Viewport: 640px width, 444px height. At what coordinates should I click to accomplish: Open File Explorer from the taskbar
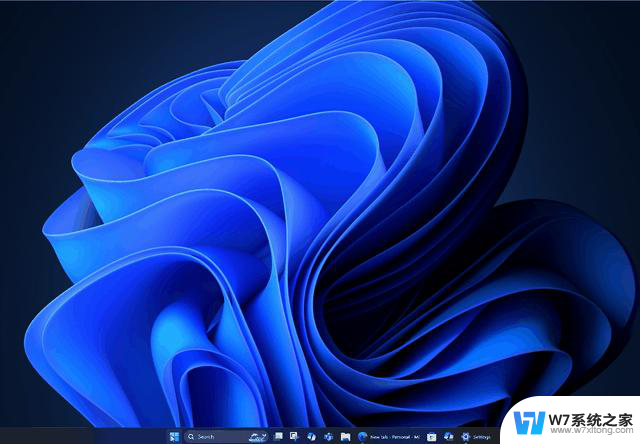pyautogui.click(x=345, y=437)
